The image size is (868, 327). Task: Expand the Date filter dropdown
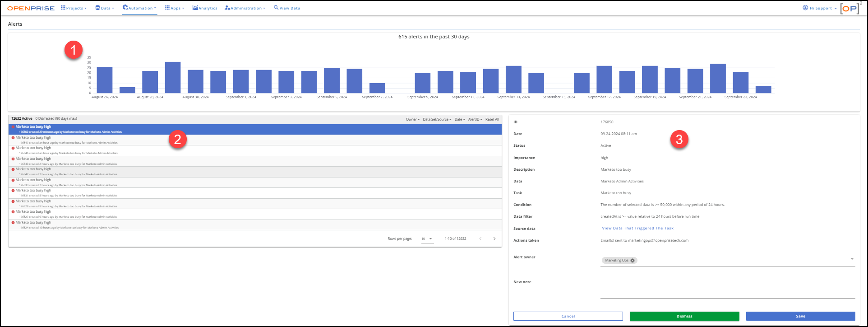click(x=460, y=119)
